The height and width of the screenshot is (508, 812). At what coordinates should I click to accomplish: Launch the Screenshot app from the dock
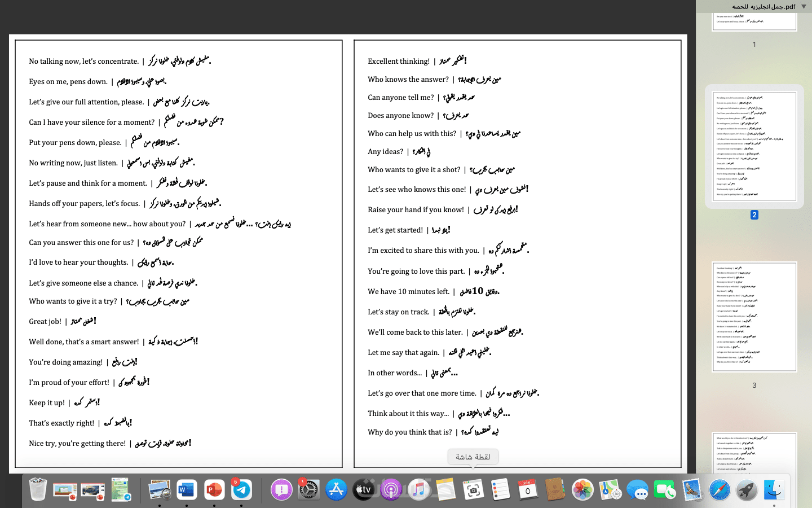[x=473, y=489]
